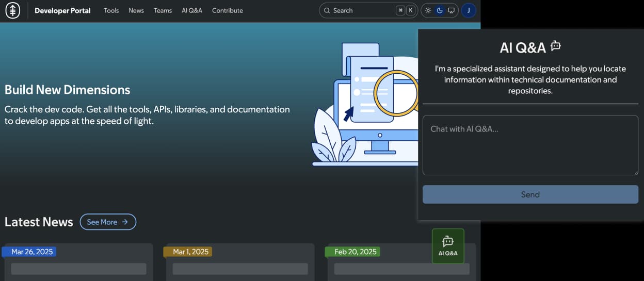The height and width of the screenshot is (281, 644).
Task: Click the robot icon beside AI Q&A title
Action: (x=556, y=46)
